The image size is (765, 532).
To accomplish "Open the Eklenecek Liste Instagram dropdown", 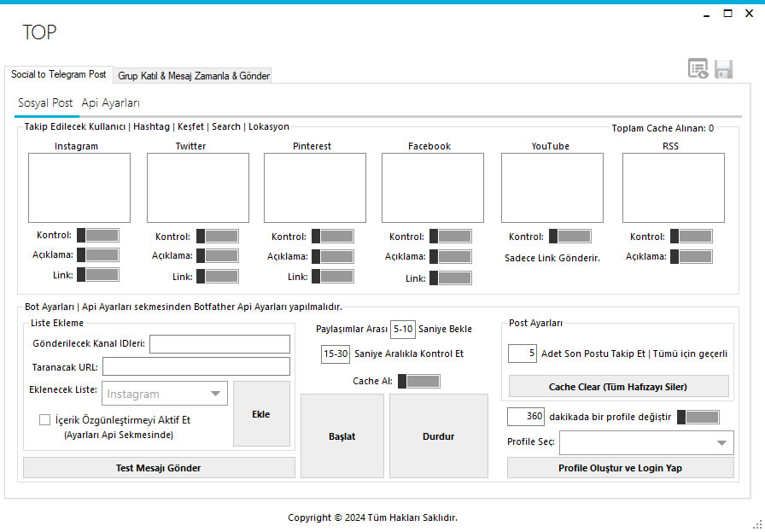I will 165,394.
